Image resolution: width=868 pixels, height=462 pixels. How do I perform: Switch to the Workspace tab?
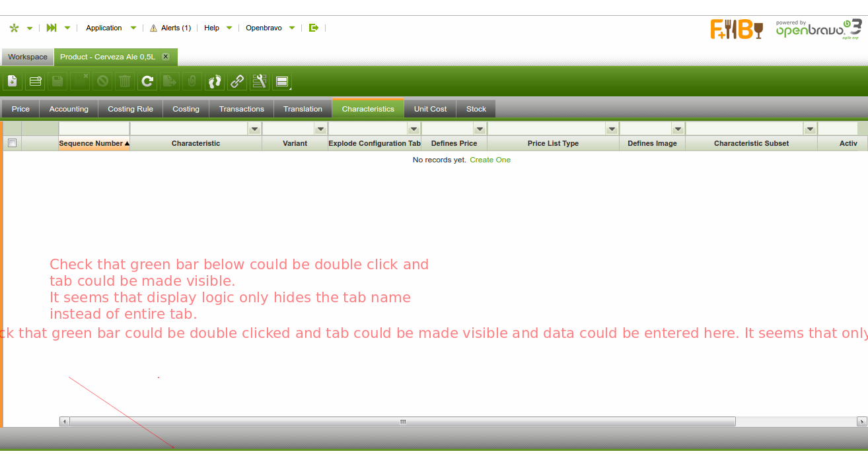coord(28,57)
